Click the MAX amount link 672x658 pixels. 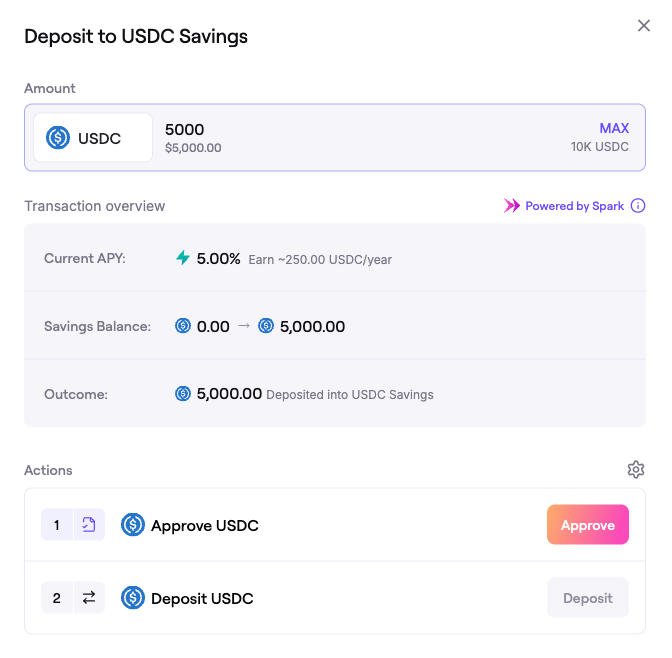pos(614,128)
